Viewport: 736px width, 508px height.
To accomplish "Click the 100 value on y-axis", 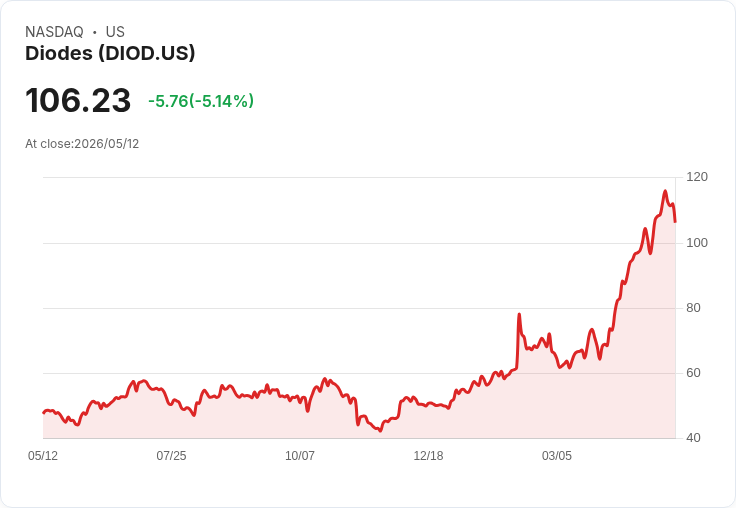I will [697, 243].
